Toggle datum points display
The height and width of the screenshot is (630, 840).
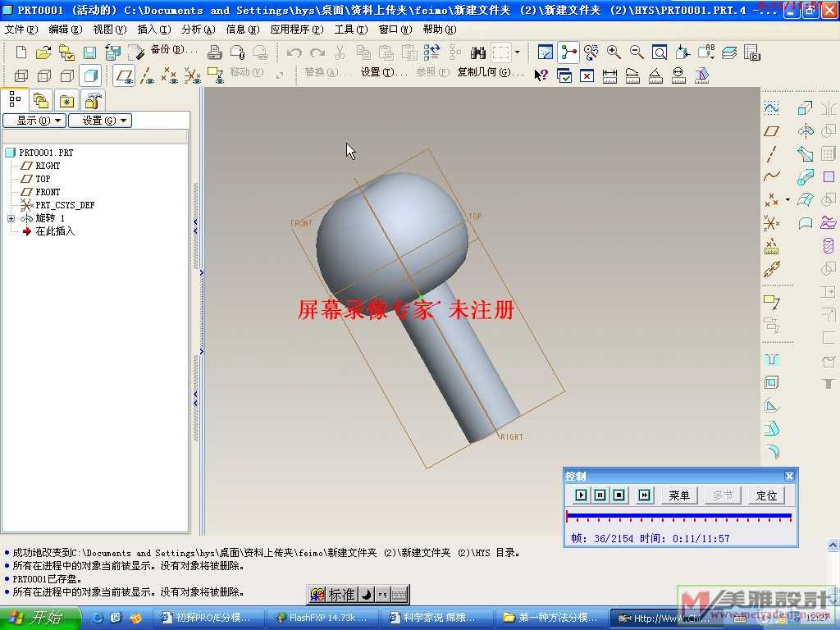[170, 75]
